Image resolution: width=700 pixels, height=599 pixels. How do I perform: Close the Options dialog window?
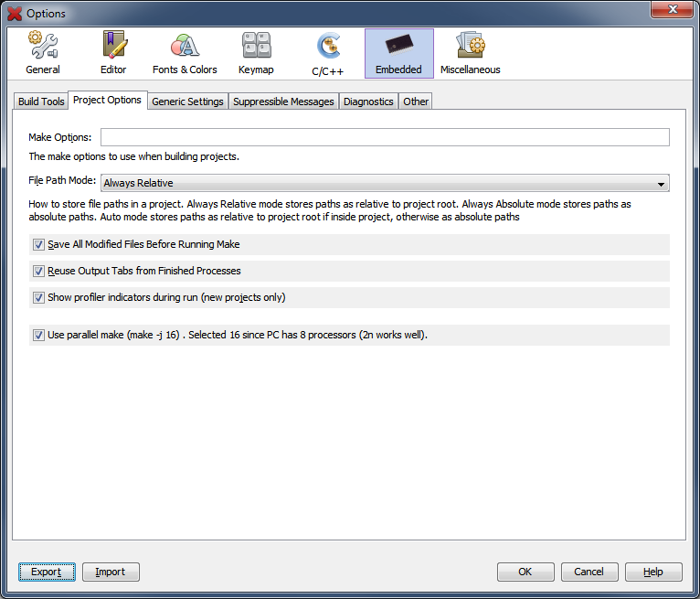(x=673, y=9)
